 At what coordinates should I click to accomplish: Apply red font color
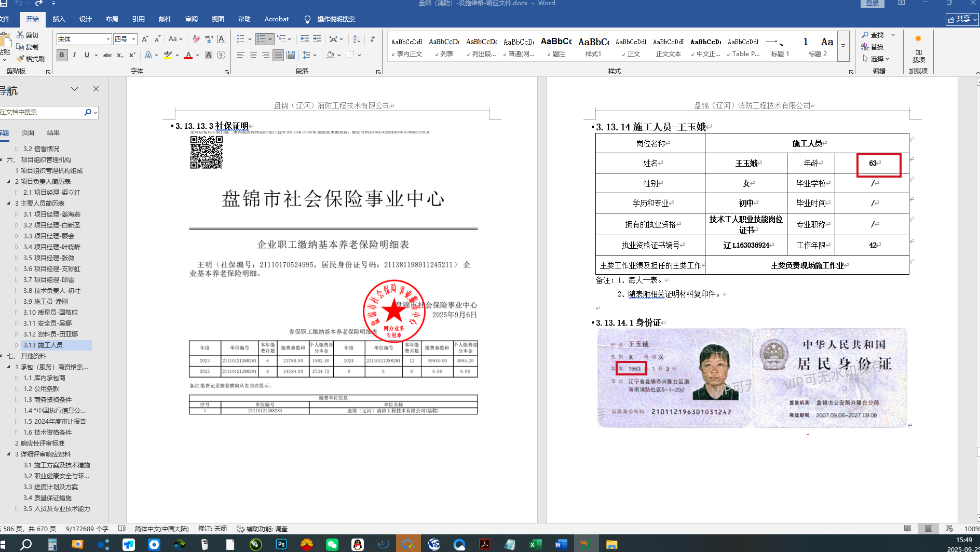click(x=188, y=55)
